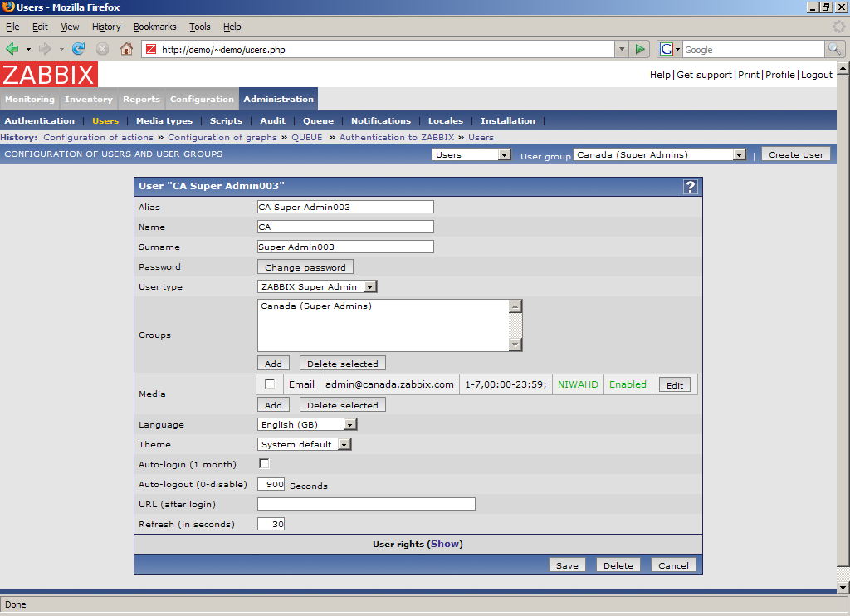This screenshot has width=850, height=616.
Task: Select the Administration tab
Action: point(279,100)
